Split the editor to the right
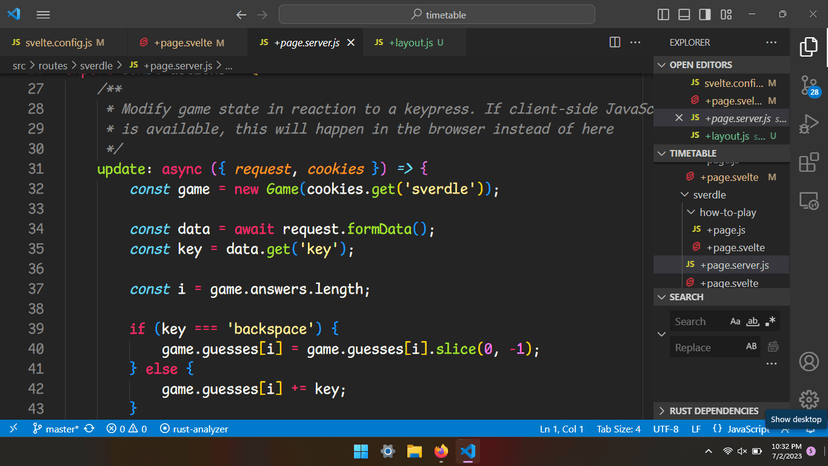The image size is (828, 466). click(x=615, y=43)
